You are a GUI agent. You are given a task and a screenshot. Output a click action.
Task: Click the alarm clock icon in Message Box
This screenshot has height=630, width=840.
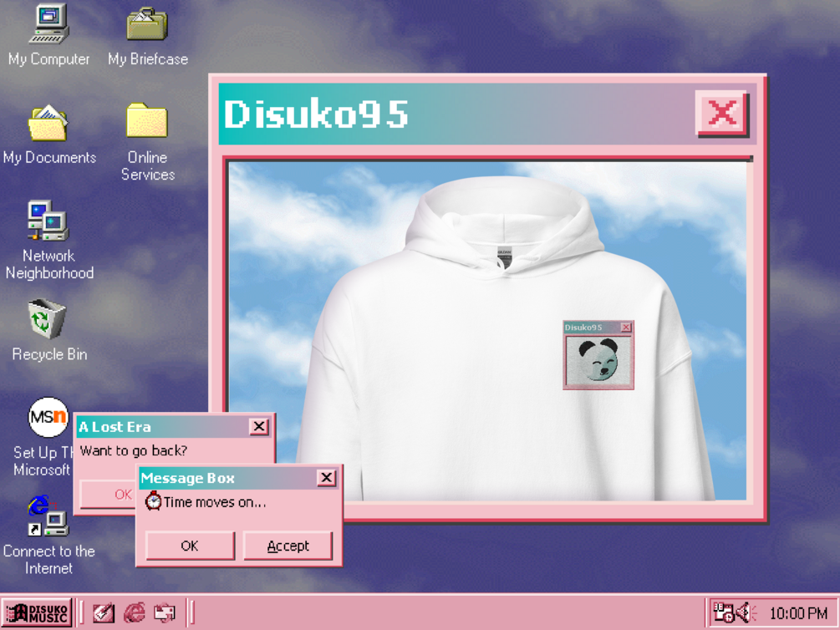153,500
